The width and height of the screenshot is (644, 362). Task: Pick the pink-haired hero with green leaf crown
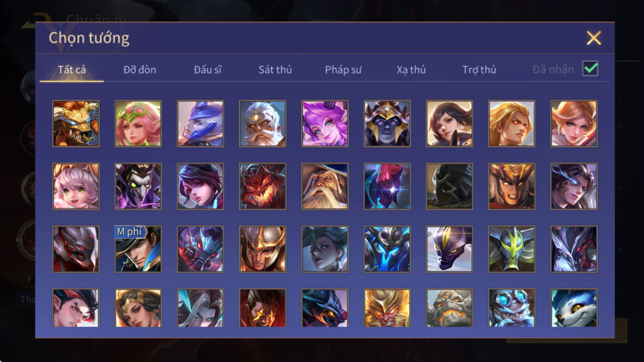138,123
